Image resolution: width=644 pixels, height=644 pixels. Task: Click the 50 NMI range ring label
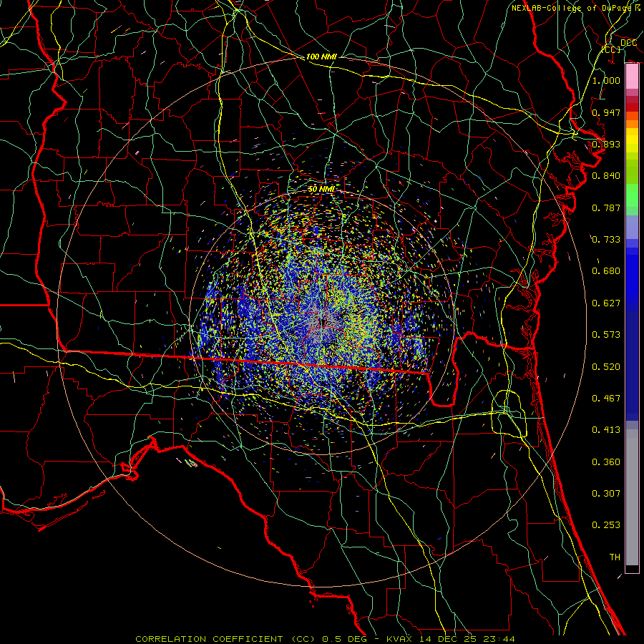coord(321,190)
